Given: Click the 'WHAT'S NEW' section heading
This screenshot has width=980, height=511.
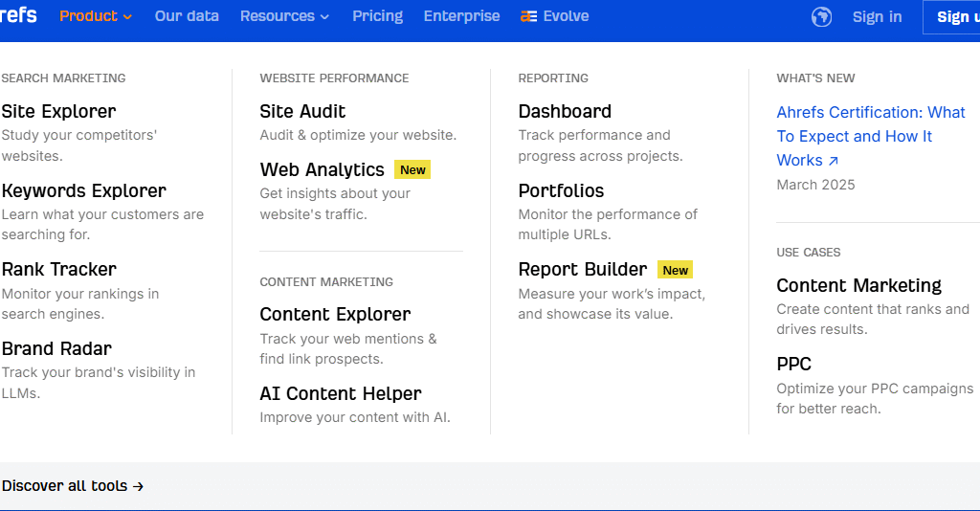Looking at the screenshot, I should [x=815, y=78].
